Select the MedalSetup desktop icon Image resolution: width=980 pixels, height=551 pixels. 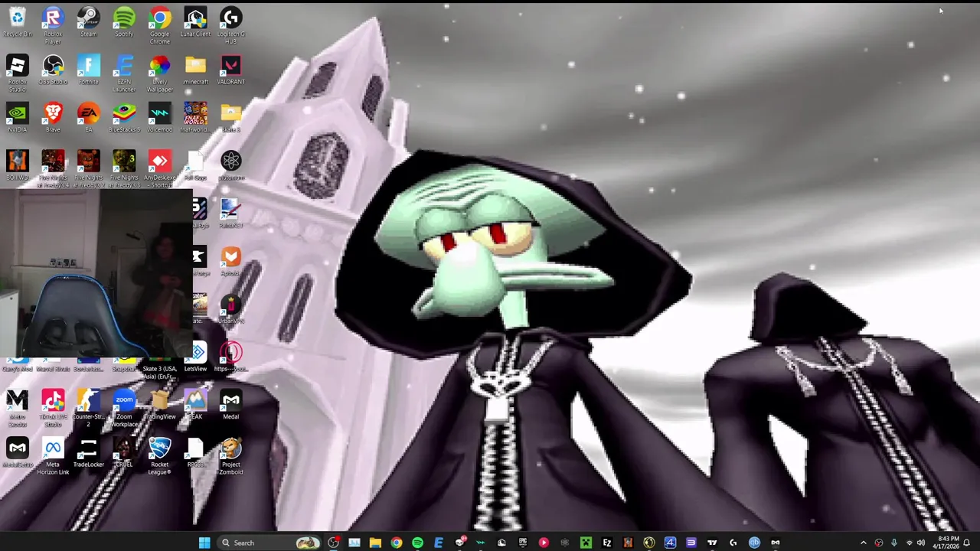17,452
